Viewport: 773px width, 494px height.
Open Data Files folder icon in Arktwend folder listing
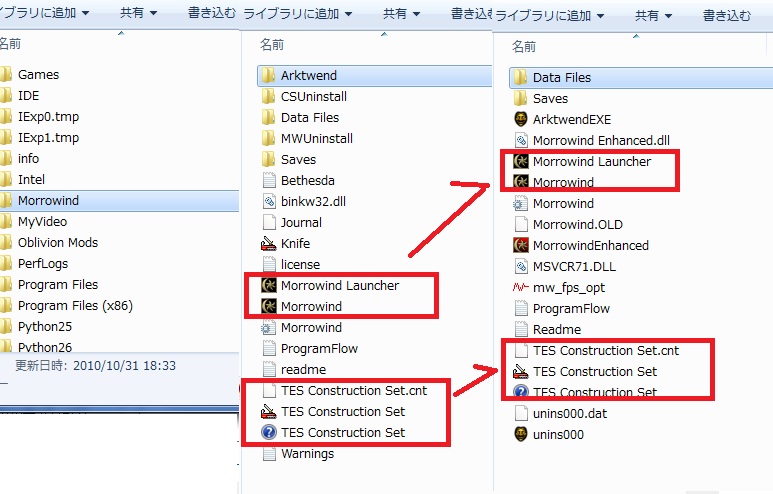(x=521, y=77)
